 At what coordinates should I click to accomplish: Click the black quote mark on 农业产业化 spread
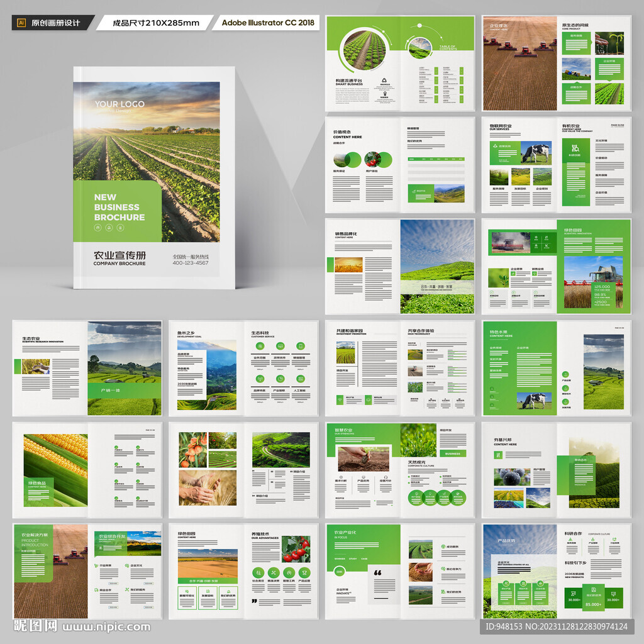point(377,572)
